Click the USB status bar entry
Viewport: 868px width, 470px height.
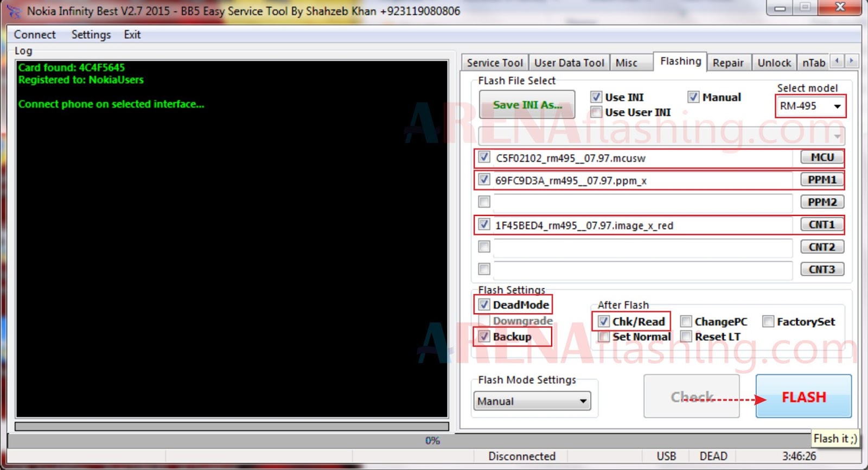click(666, 456)
